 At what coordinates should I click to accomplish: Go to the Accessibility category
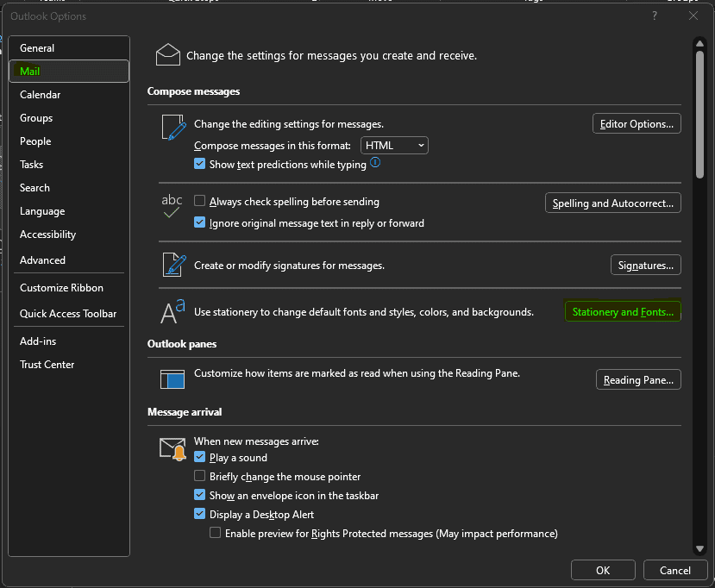tap(69, 235)
